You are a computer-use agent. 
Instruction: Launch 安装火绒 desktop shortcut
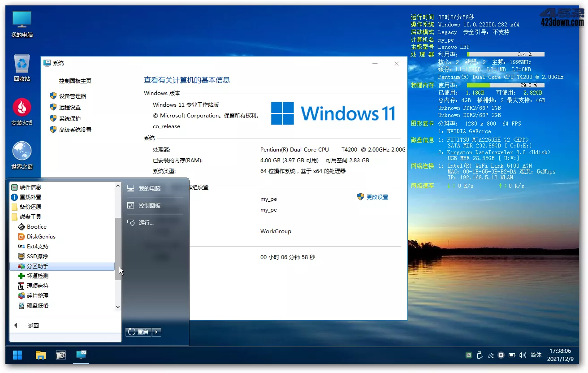22,112
